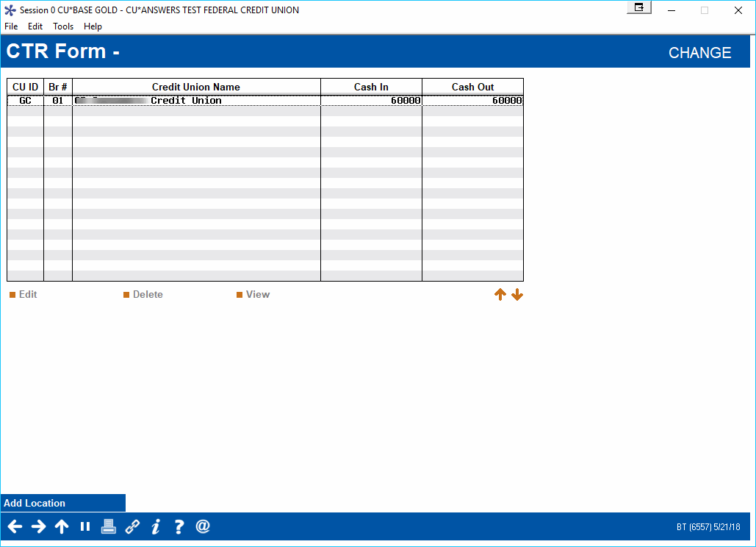Click the link shortcut icon in the toolbar
This screenshot has width=756, height=547.
(132, 526)
